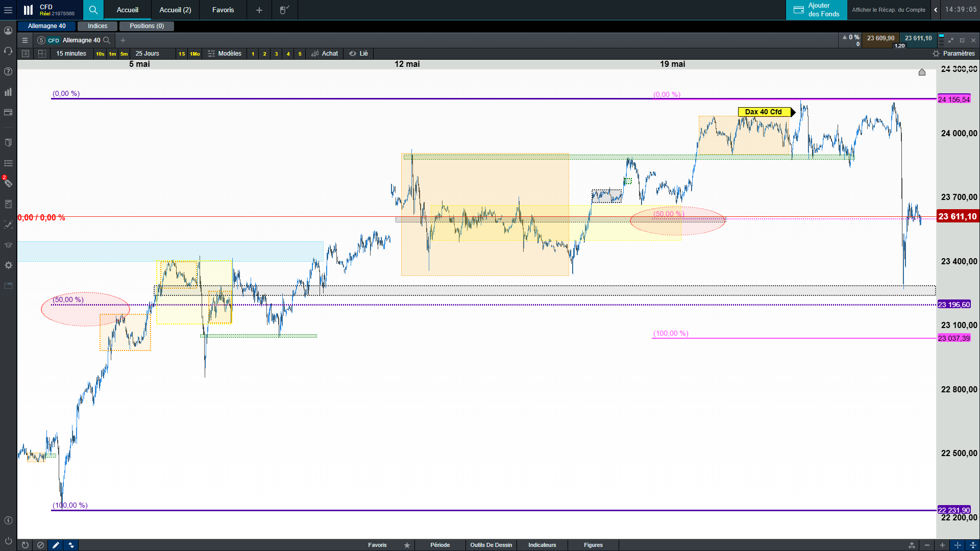Click the star icon beside Favoris

407,545
